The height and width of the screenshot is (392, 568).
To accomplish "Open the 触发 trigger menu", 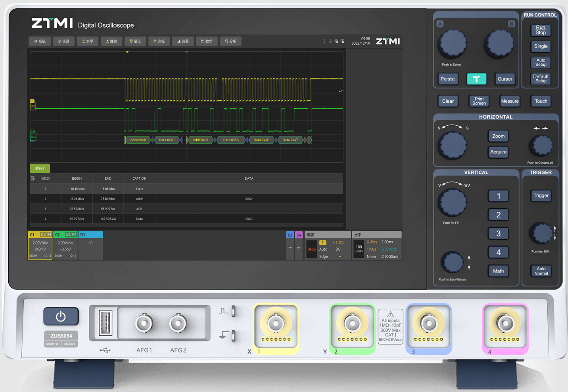I will pos(111,42).
